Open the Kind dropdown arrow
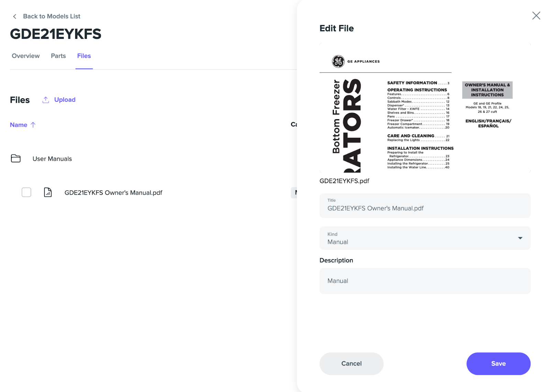550x392 pixels. [520, 238]
